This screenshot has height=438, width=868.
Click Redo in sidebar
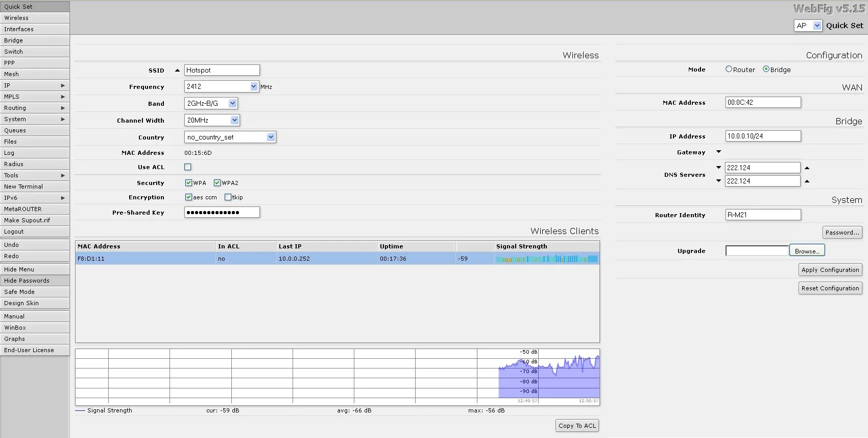pyautogui.click(x=35, y=256)
